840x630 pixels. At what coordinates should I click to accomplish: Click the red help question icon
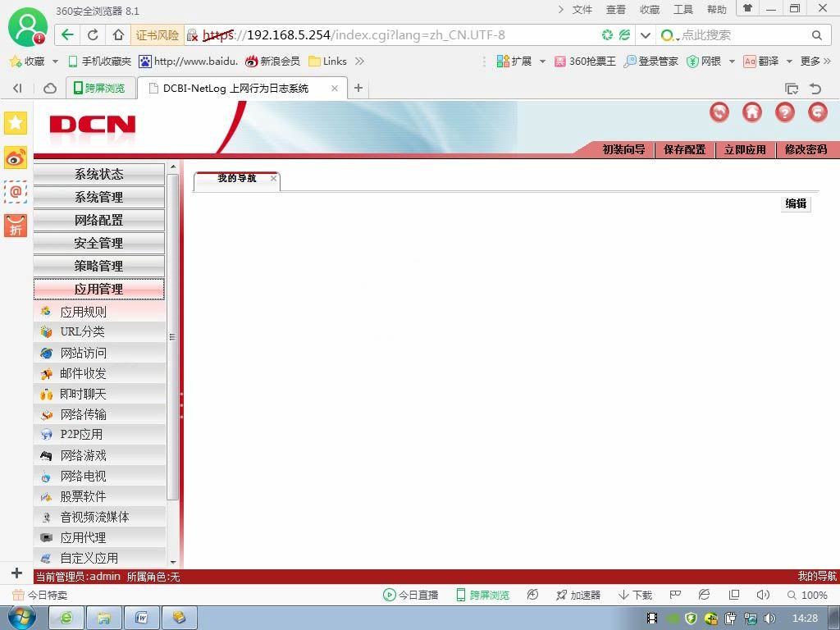(x=785, y=112)
